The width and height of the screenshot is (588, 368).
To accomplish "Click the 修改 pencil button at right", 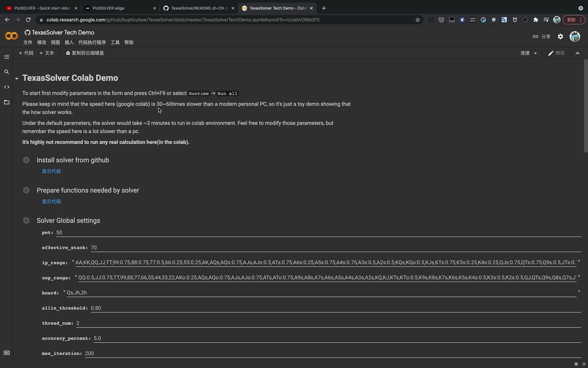I will coord(556,53).
